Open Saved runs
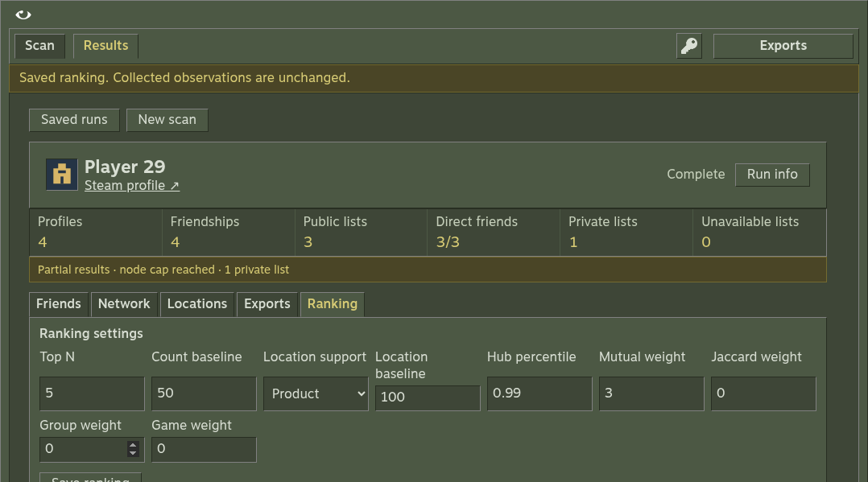Image resolution: width=868 pixels, height=482 pixels. click(x=74, y=120)
